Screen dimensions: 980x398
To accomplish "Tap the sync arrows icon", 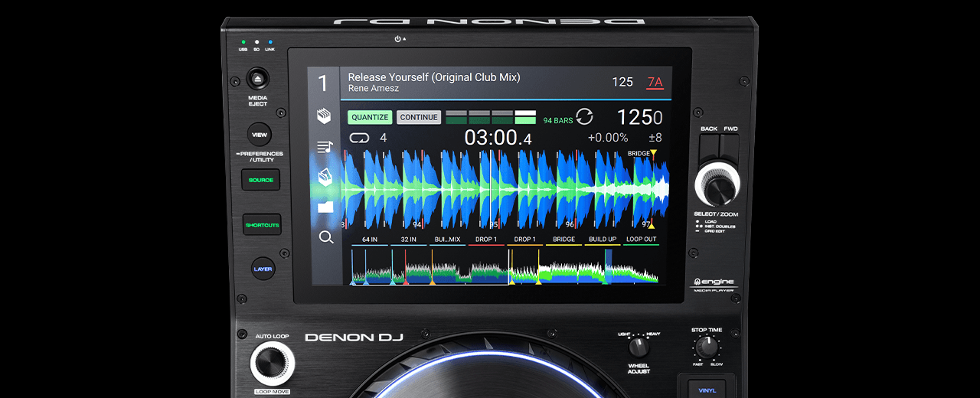I will pyautogui.click(x=584, y=117).
